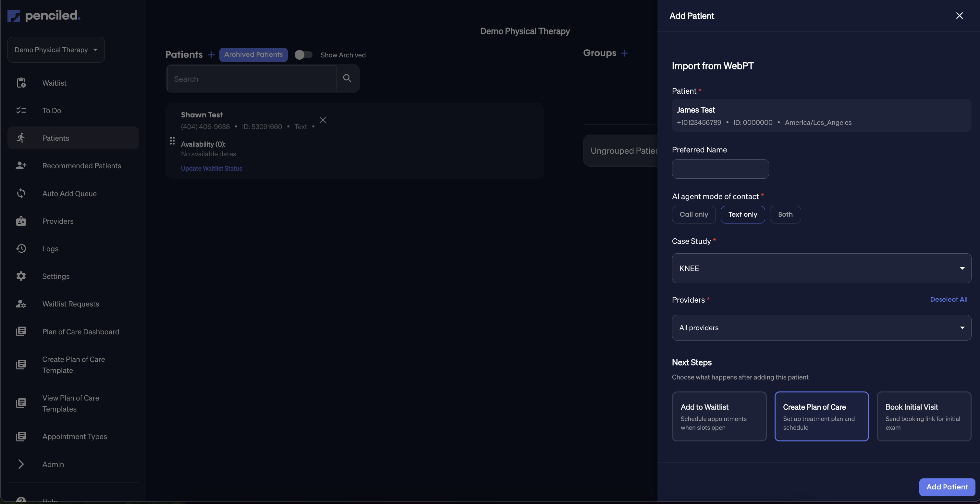Click the Add Patient submit button
Screen dimensions: 980x504
pos(947,487)
